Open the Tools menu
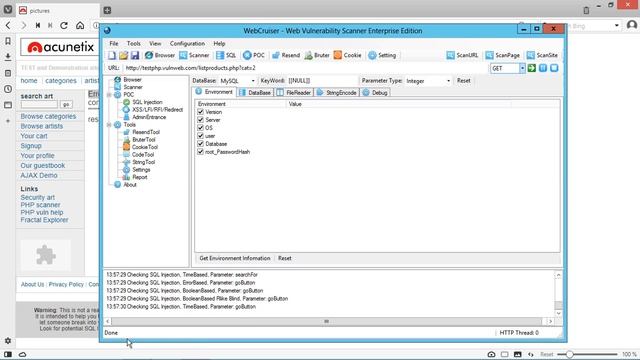The image size is (640, 360). [x=133, y=43]
